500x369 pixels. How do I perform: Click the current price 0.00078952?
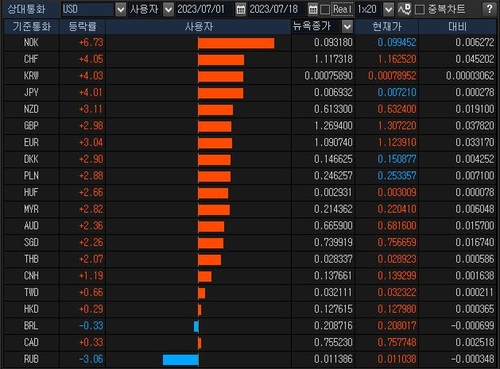point(392,76)
